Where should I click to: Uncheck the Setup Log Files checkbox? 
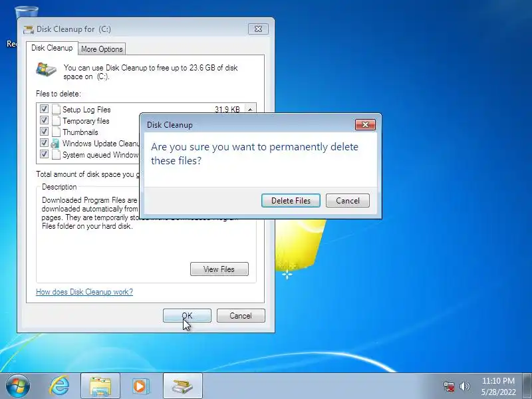(44, 109)
